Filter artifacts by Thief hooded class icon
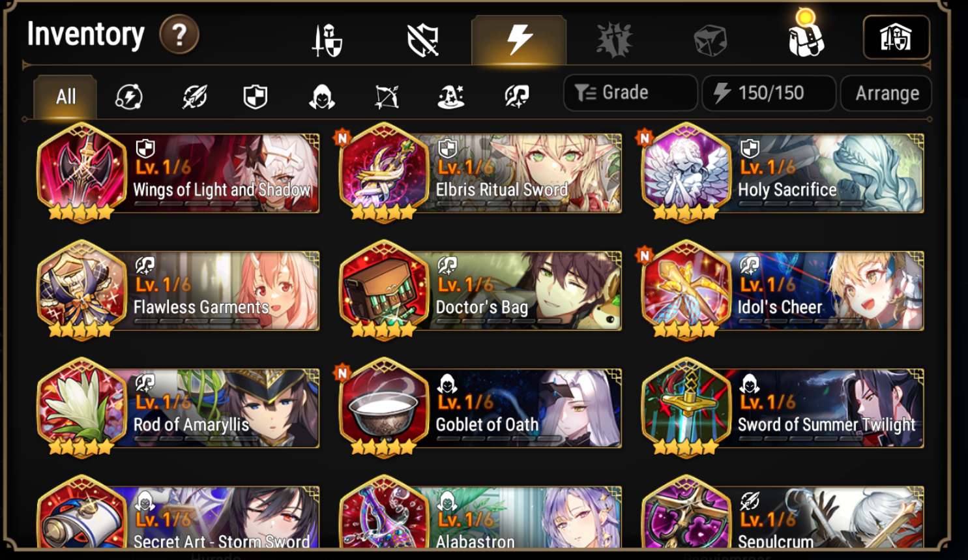 click(321, 97)
